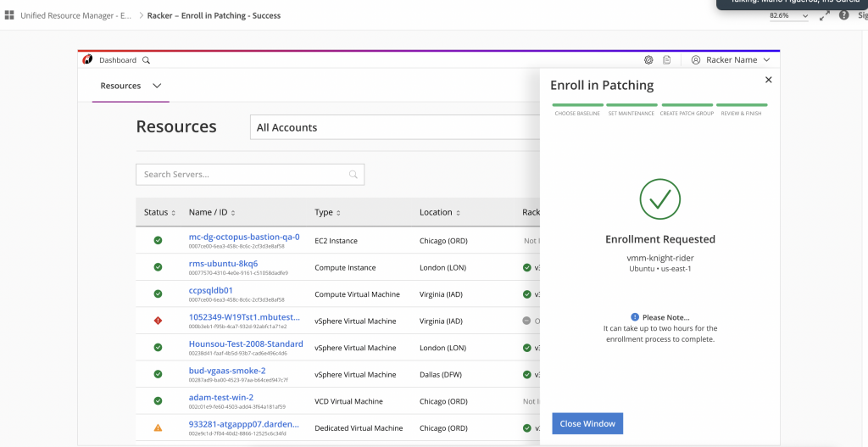Open the rms-ubuntu-8kq6 server link

coord(223,264)
